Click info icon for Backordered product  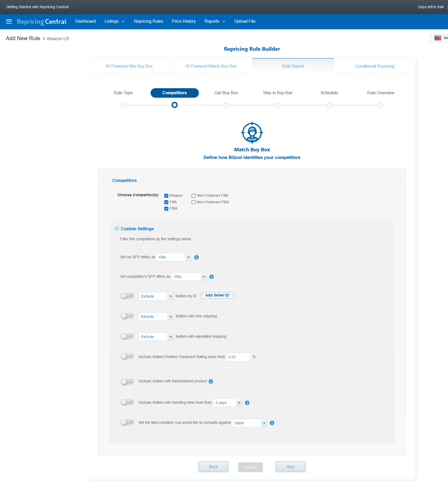[x=211, y=381]
